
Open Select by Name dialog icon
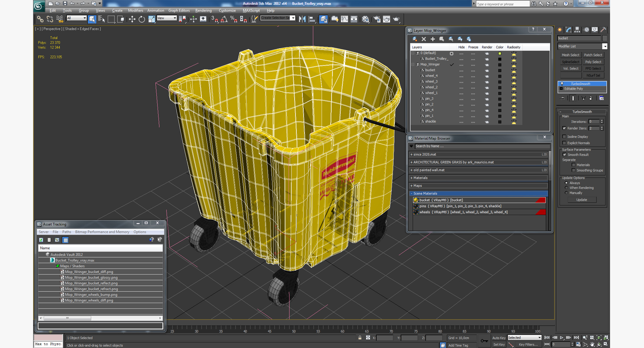(x=101, y=19)
